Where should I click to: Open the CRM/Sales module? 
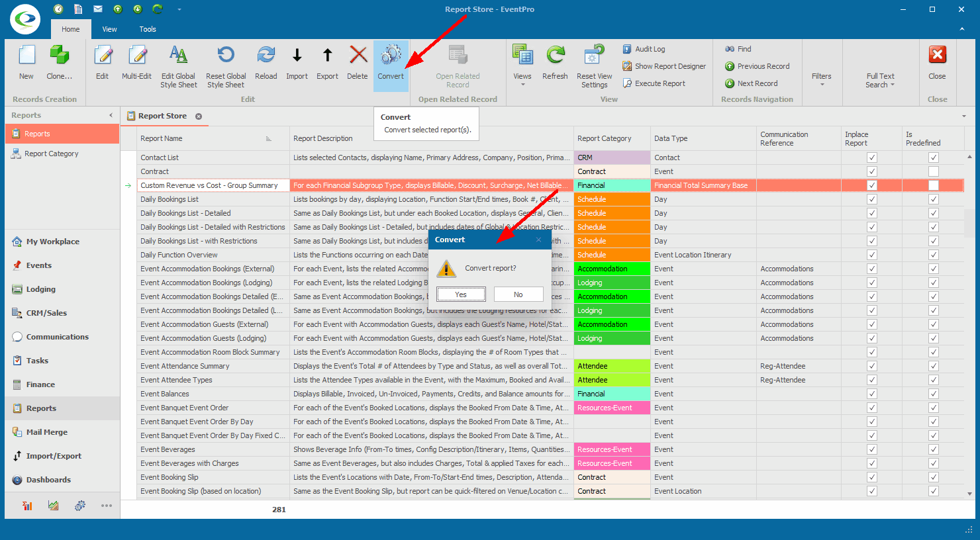(62, 313)
